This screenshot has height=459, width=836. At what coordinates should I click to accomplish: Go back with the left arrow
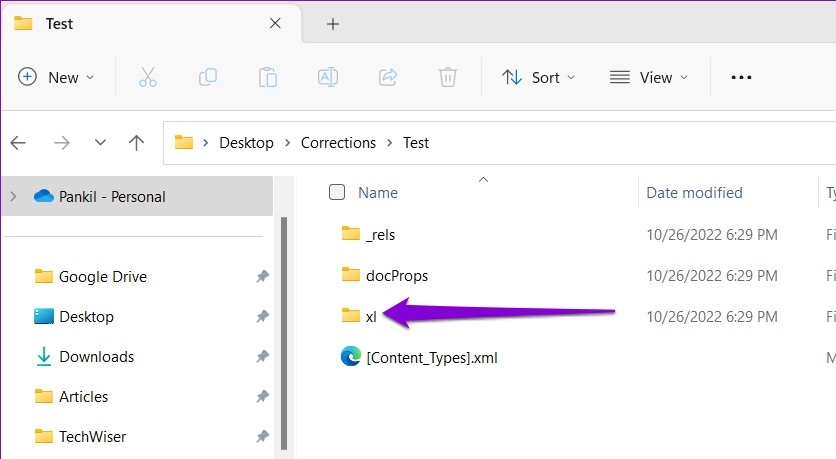(x=18, y=143)
